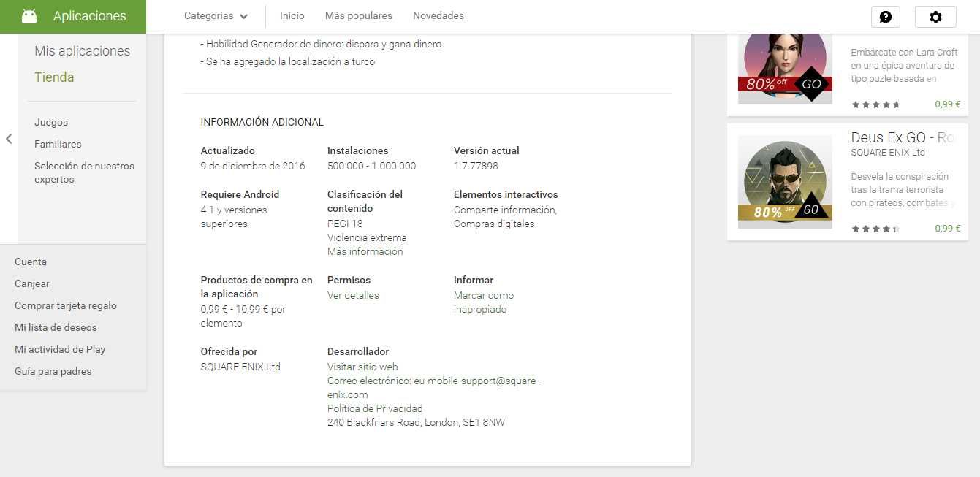Click the text 4.1 y versiones superiores
Viewport: 980px width, 477px height.
[234, 217]
